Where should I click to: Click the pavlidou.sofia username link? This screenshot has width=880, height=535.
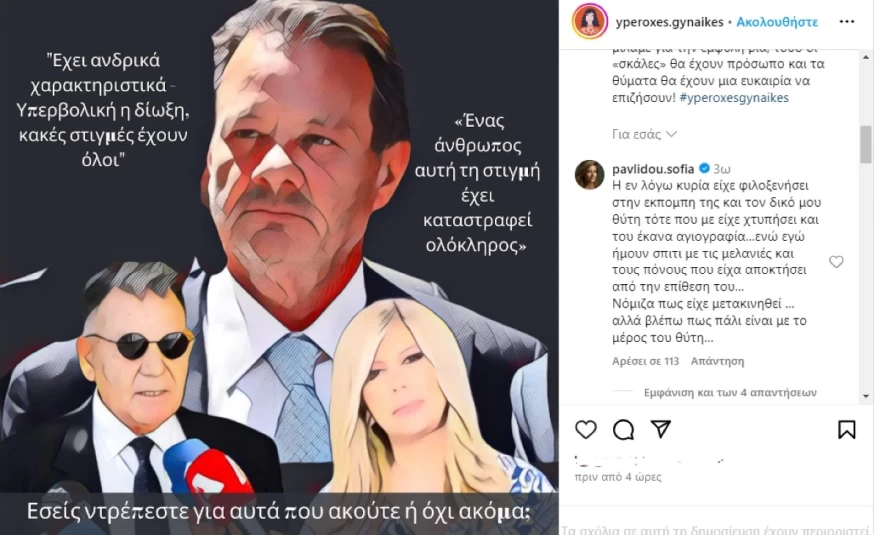tap(653, 168)
